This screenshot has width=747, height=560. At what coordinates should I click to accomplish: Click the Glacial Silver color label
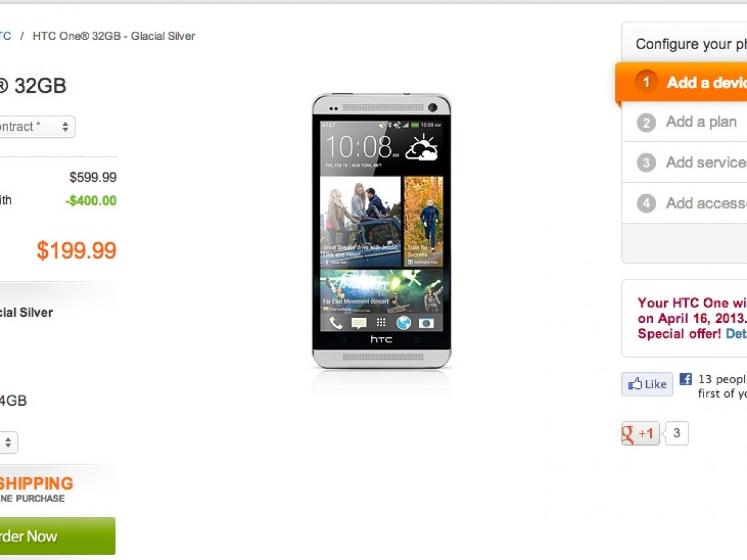point(26,312)
